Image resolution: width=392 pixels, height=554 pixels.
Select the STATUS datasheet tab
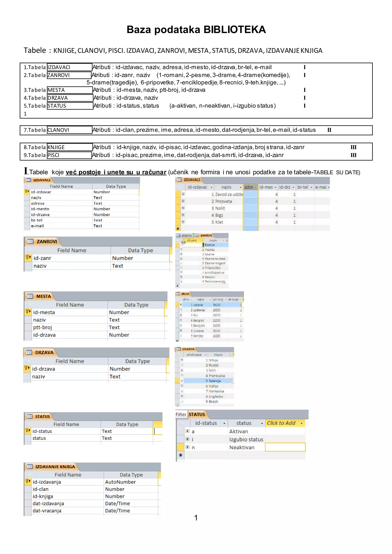pyautogui.click(x=197, y=414)
